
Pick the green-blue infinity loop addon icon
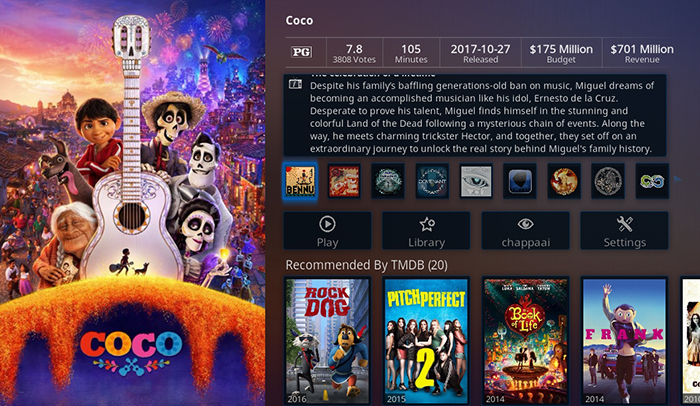pos(652,181)
